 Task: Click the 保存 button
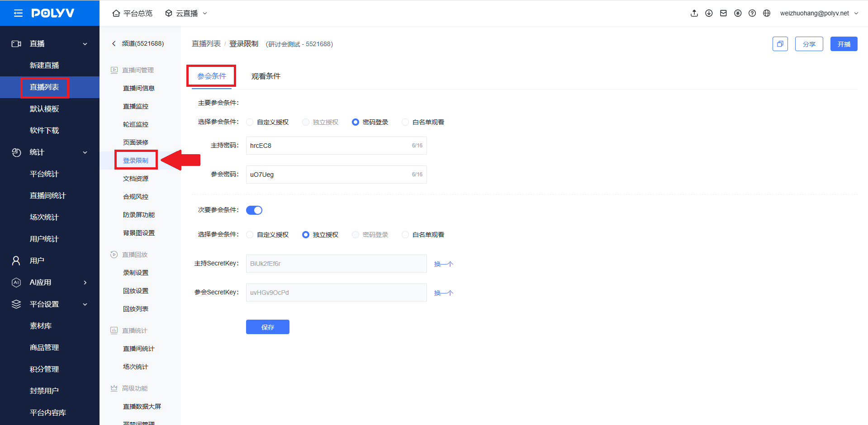click(268, 327)
